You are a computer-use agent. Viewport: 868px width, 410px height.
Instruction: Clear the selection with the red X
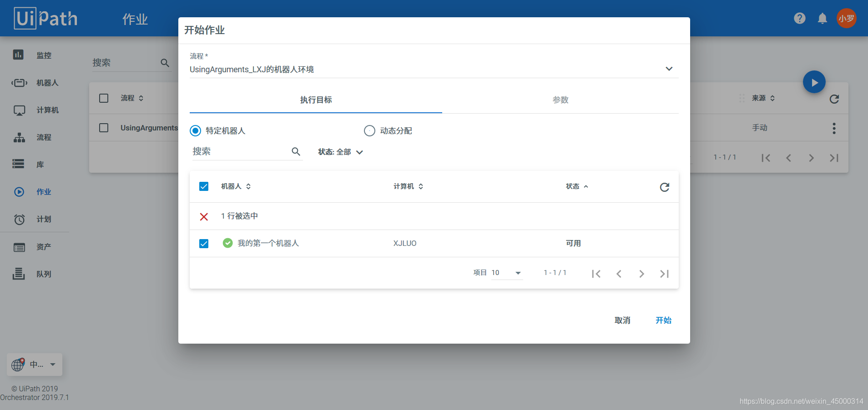[x=204, y=216]
